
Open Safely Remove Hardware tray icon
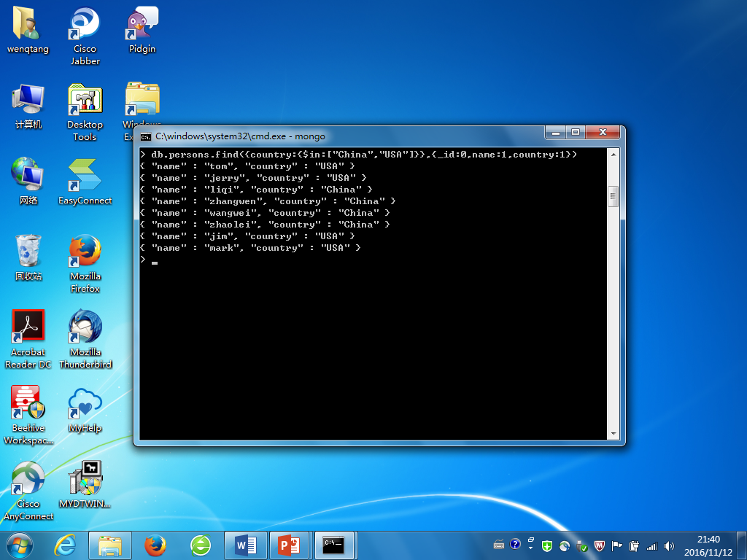coord(581,546)
